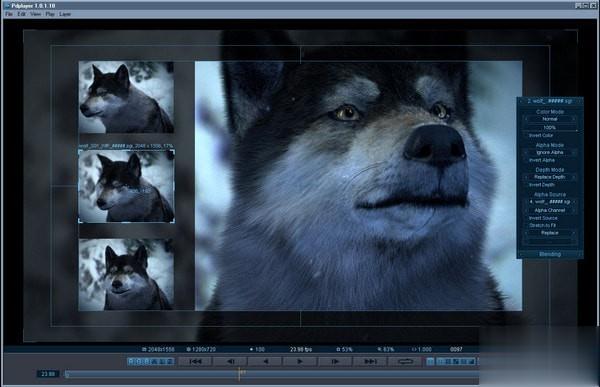This screenshot has width=600, height=387.
Task: Select the middle highlighted wolf thumbnail
Action: (x=127, y=186)
